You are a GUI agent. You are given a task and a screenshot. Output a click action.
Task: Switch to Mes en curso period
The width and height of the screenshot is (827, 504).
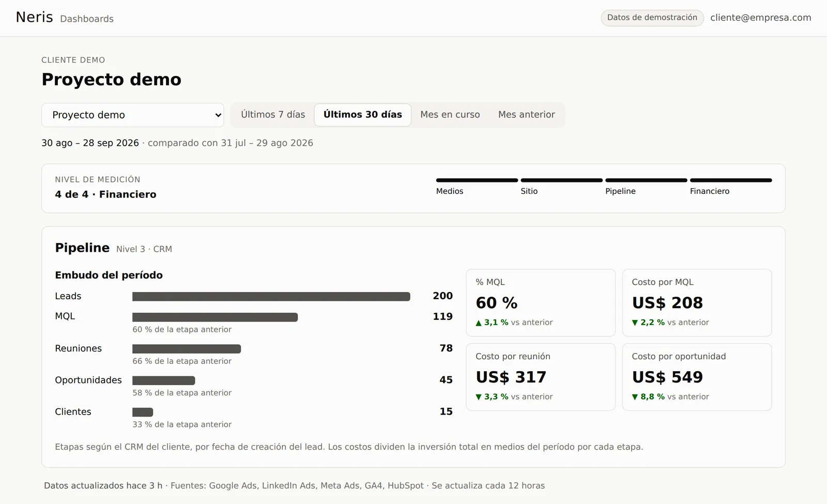[450, 115]
